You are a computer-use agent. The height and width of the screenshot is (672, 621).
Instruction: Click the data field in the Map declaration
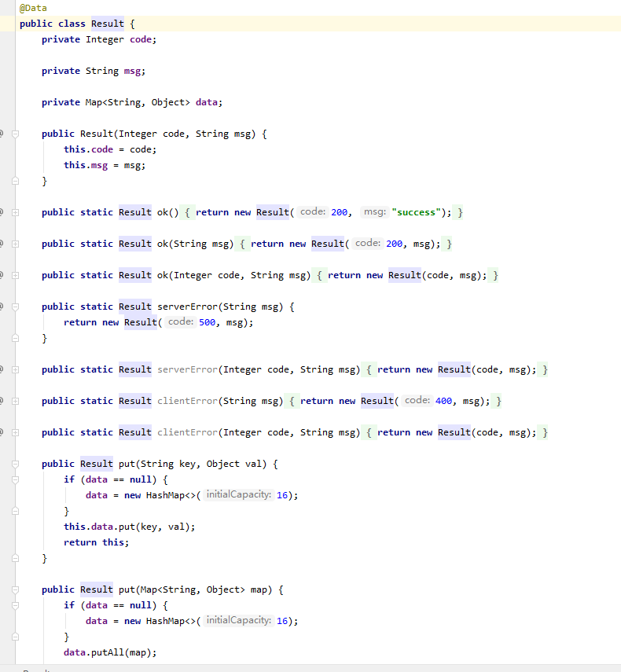[x=207, y=102]
